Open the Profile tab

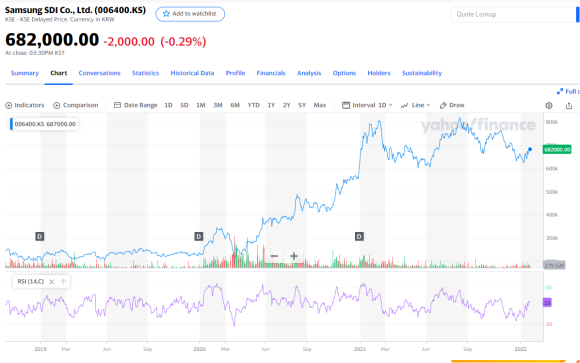[x=235, y=73]
